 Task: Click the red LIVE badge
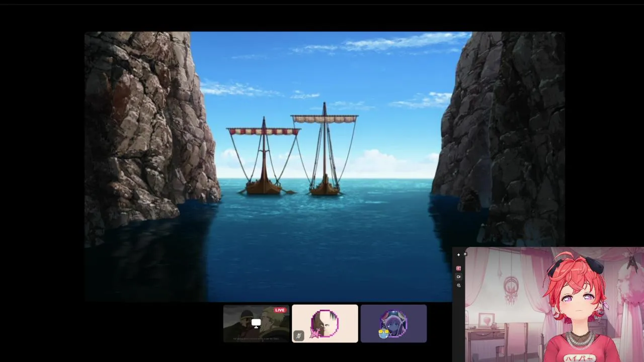280,310
